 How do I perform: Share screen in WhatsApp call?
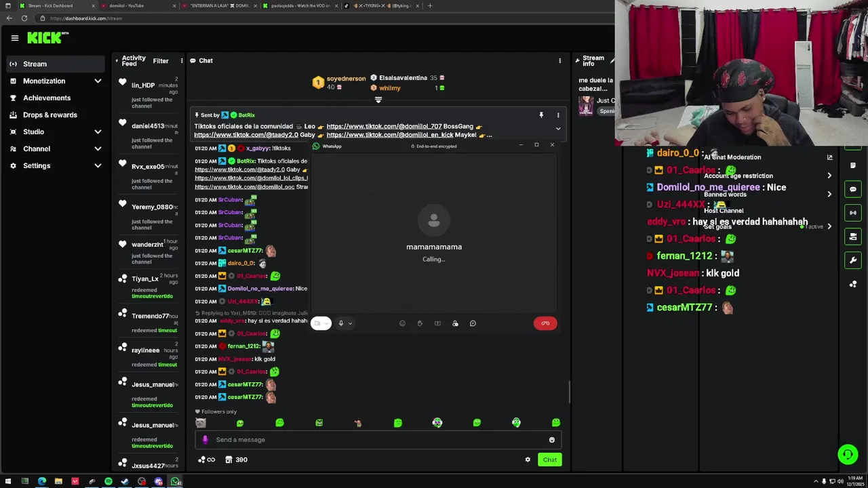(437, 323)
